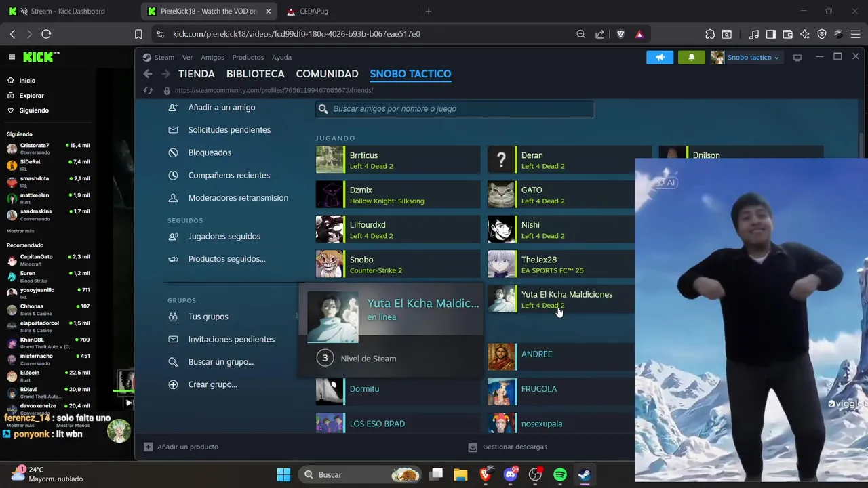
Task: Open browser main hamburger menu
Action: [856, 34]
